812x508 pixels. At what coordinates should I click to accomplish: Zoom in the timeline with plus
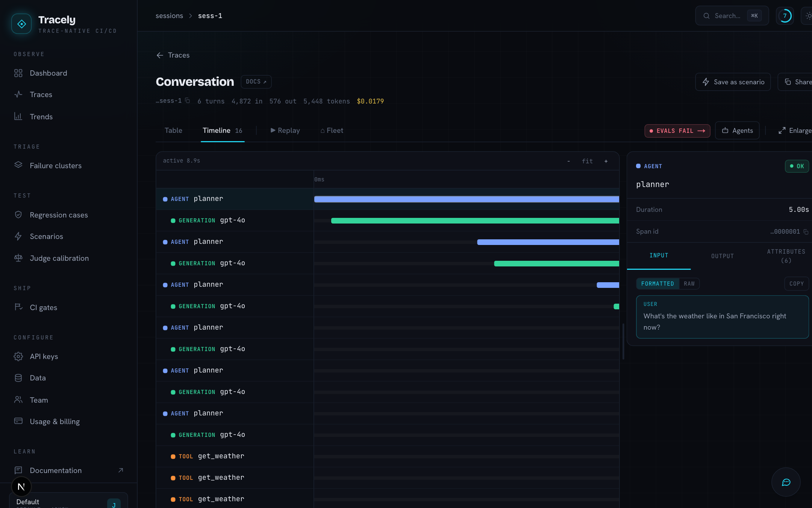point(606,161)
